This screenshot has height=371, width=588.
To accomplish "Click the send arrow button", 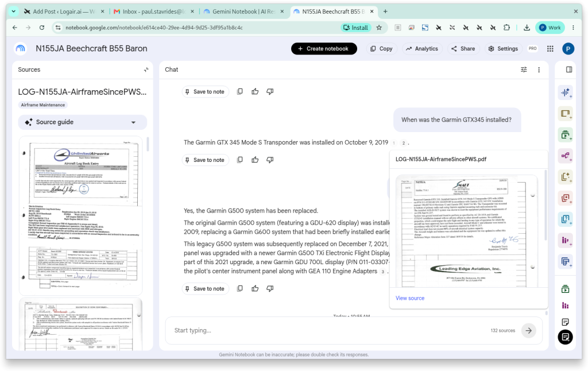I will point(529,330).
